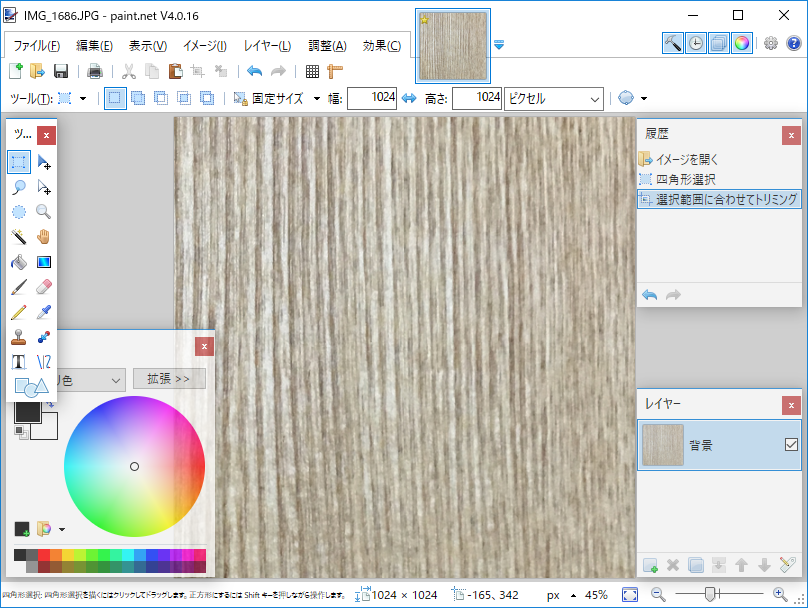Open the 表示(V) menu
The image size is (808, 608).
(x=148, y=46)
